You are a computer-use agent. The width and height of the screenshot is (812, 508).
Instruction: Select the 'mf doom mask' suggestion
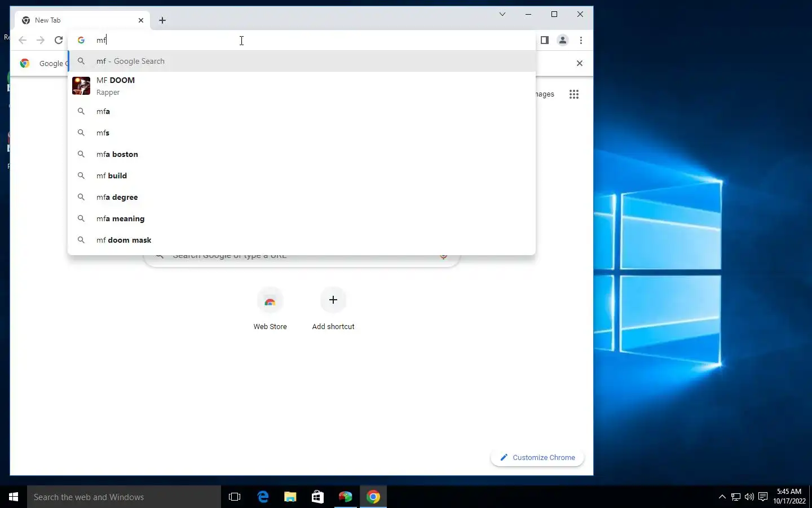pos(302,240)
